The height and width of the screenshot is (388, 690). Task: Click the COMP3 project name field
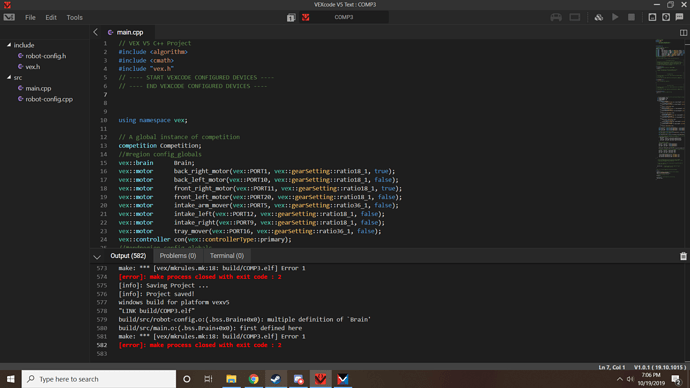click(344, 17)
